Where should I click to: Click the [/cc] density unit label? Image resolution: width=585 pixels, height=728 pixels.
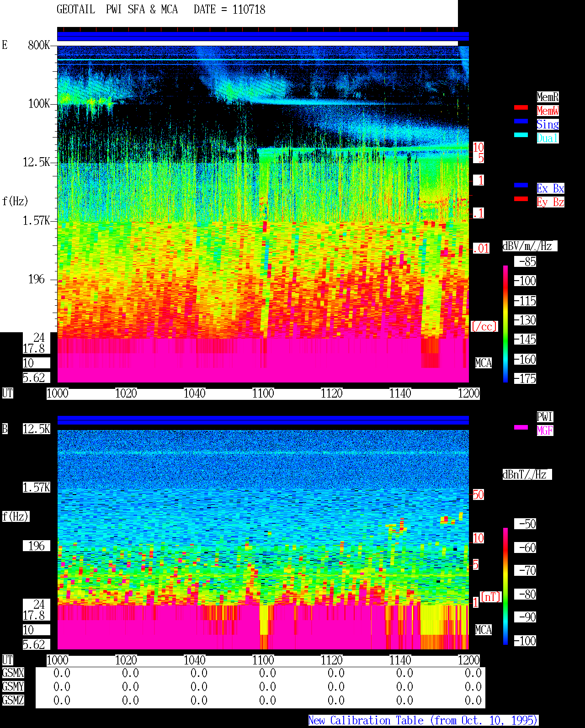pos(484,326)
